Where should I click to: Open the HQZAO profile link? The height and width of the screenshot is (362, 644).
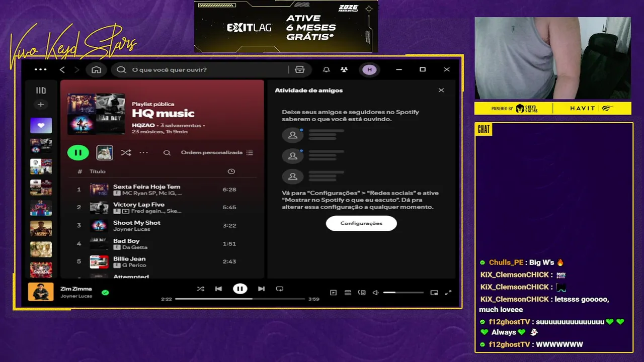[143, 125]
